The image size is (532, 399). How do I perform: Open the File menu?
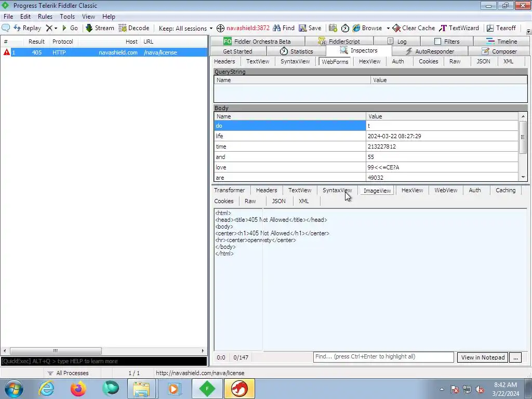[8, 16]
